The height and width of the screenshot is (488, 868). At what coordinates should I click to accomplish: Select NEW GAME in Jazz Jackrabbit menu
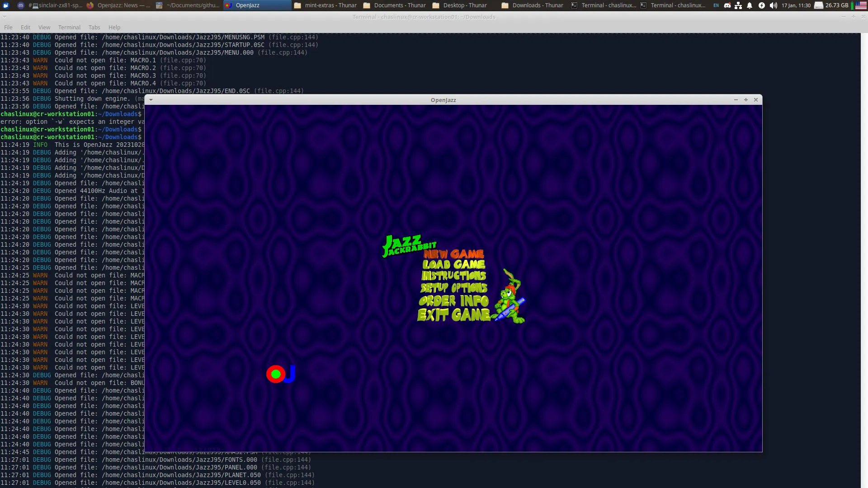pos(453,254)
